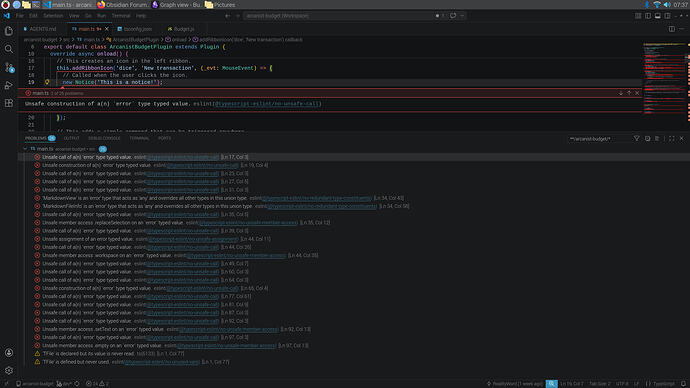The width and height of the screenshot is (690, 388).
Task: Show code actions lightbulb on line 19
Action: click(x=47, y=82)
